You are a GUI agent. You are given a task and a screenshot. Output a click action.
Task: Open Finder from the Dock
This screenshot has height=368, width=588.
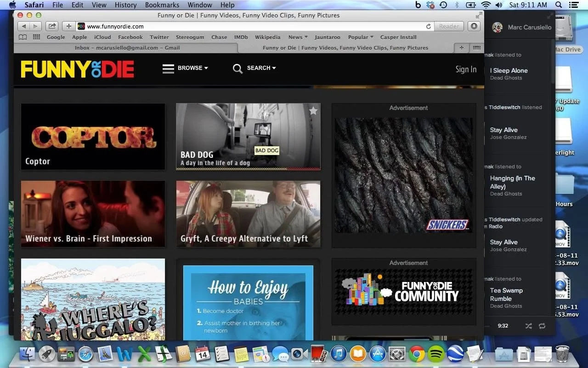[28, 354]
